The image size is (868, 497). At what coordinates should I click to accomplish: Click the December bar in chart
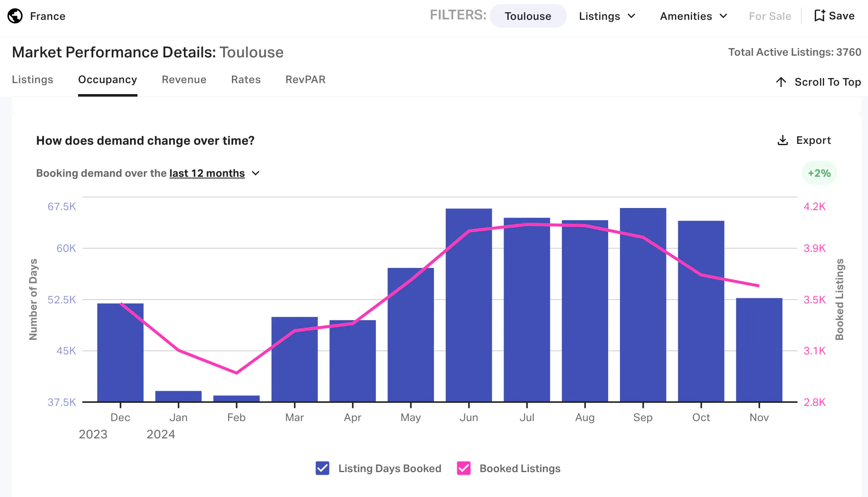point(120,352)
